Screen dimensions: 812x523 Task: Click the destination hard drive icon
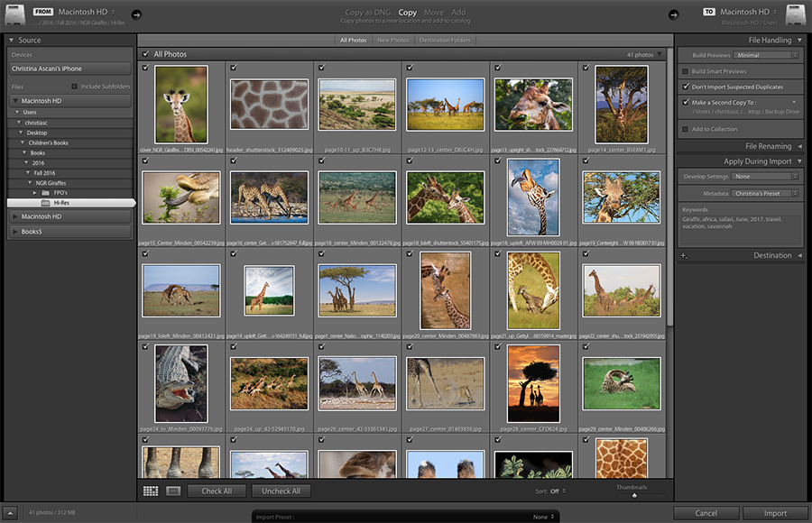coord(796,15)
